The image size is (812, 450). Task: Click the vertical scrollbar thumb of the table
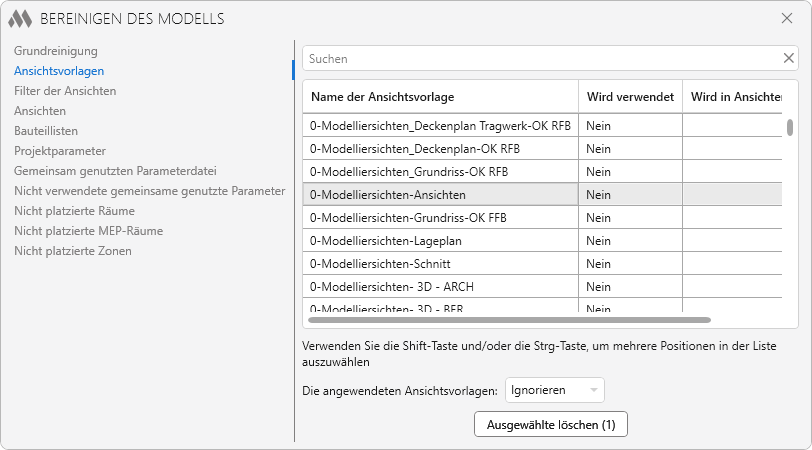(790, 127)
